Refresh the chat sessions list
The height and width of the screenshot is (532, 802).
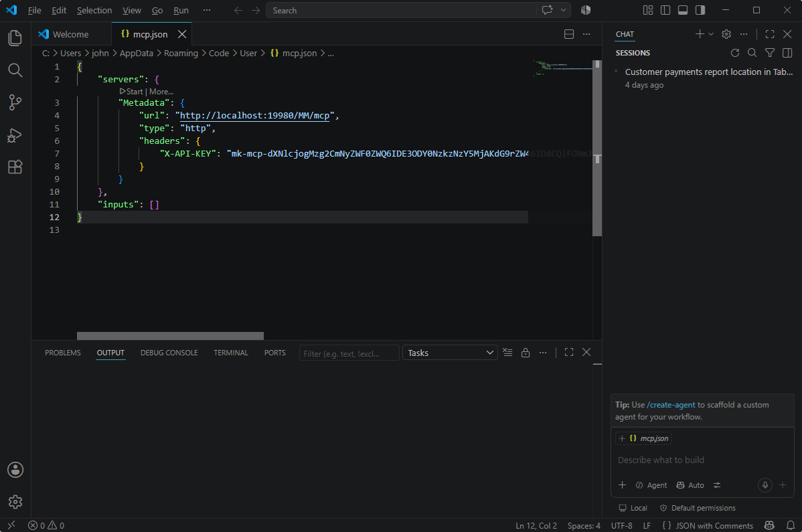tap(735, 53)
